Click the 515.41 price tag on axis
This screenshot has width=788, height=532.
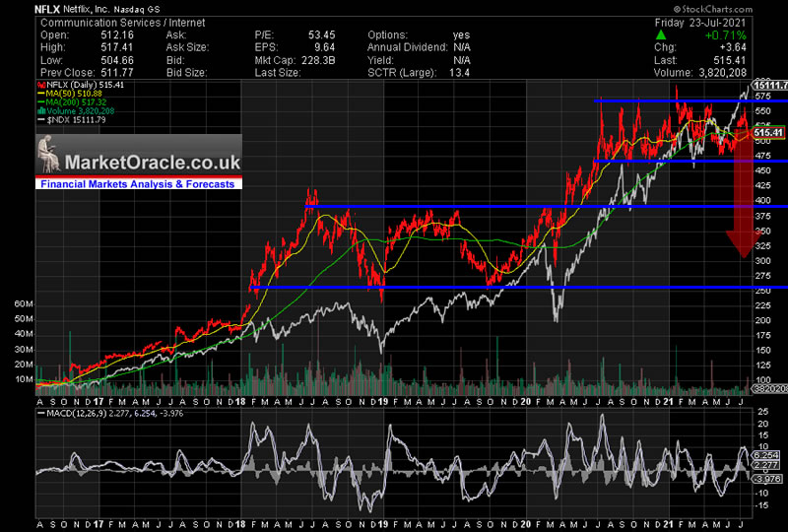(x=768, y=133)
